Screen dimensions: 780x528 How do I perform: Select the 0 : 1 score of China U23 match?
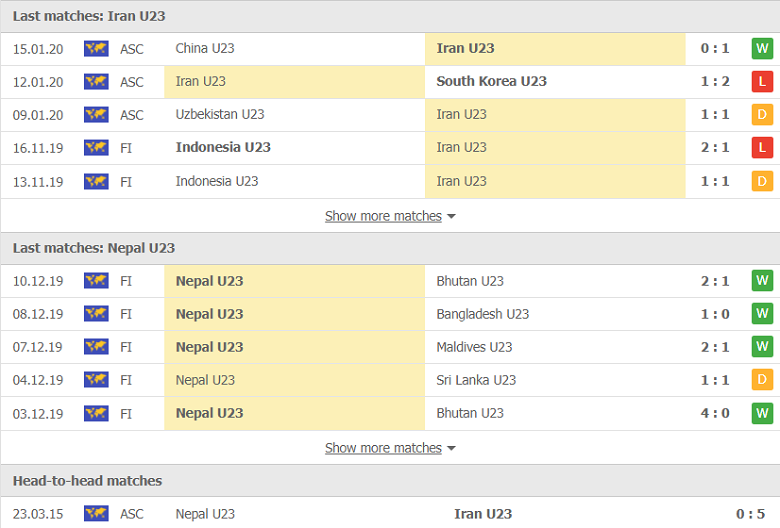point(715,48)
